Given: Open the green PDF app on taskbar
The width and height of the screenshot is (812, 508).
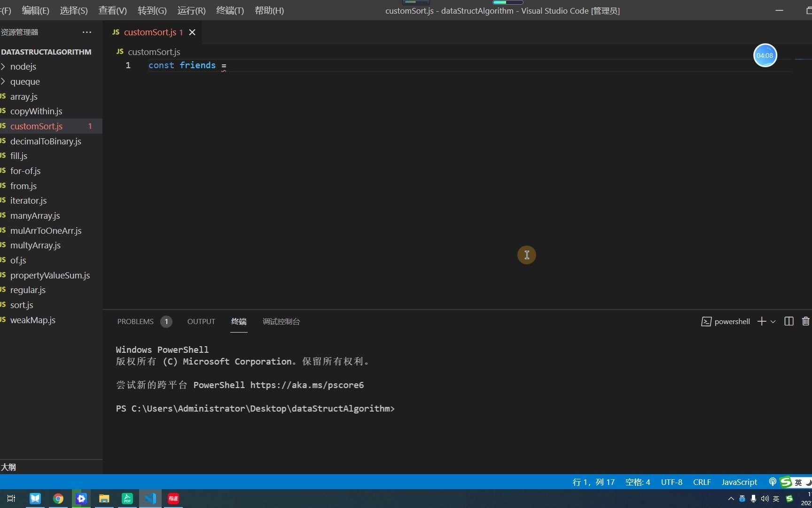Looking at the screenshot, I should [x=127, y=499].
